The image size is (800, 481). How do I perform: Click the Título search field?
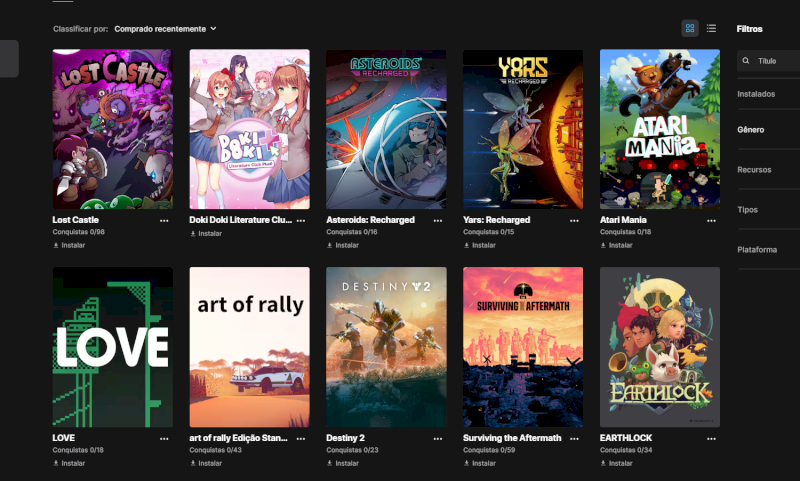775,61
